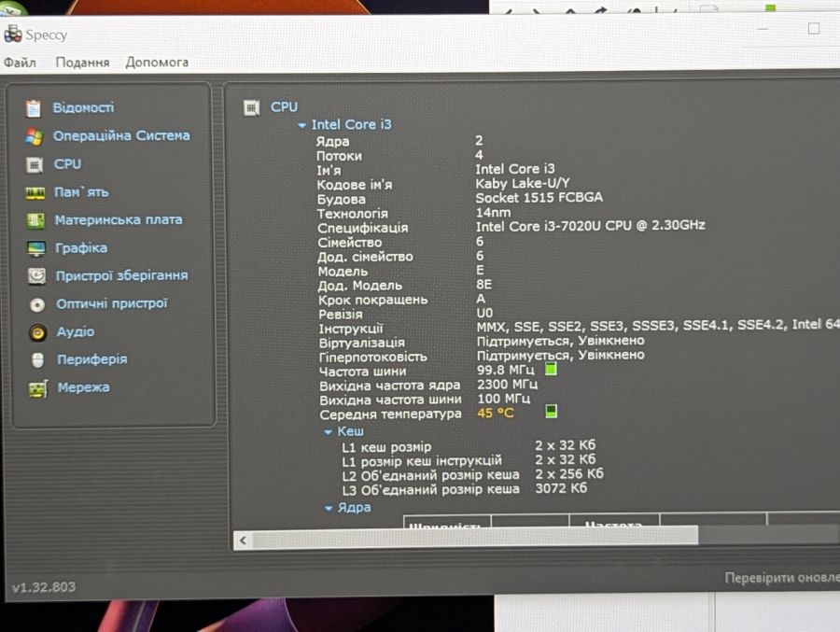Click the Пам`ять RAM stick icon
This screenshot has height=632, width=840.
click(x=35, y=193)
